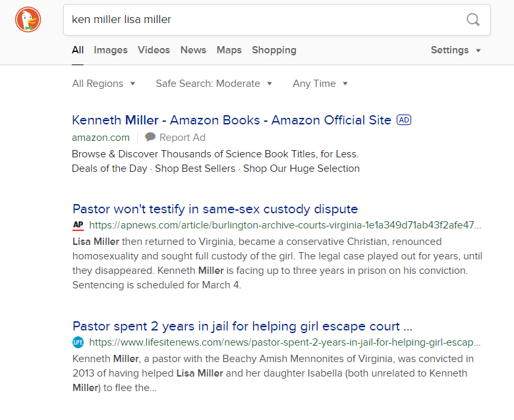This screenshot has width=514, height=420.
Task: Click the amazon.com URL link
Action: coord(101,138)
